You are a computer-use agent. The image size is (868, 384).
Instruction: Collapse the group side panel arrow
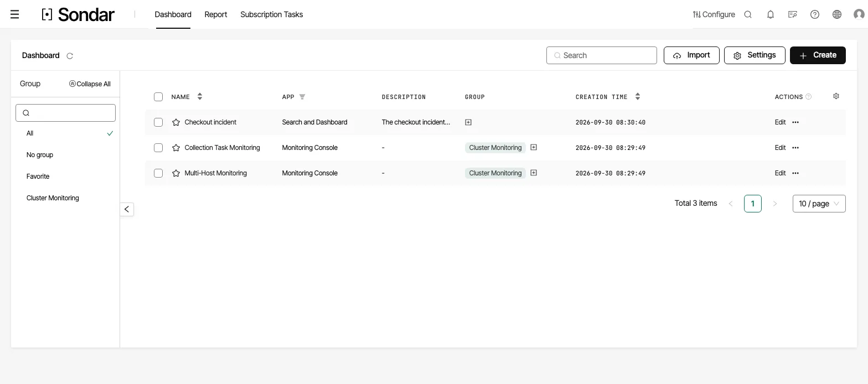coord(127,209)
